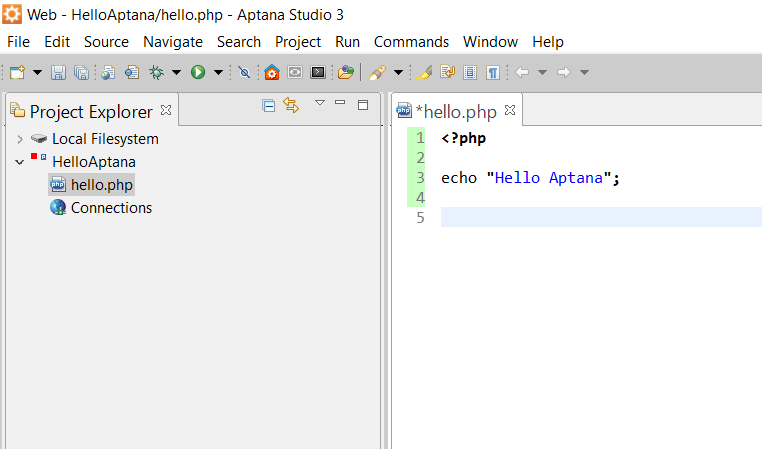Toggle Link with Editor icon
Screen dimensions: 762x449
tap(291, 105)
